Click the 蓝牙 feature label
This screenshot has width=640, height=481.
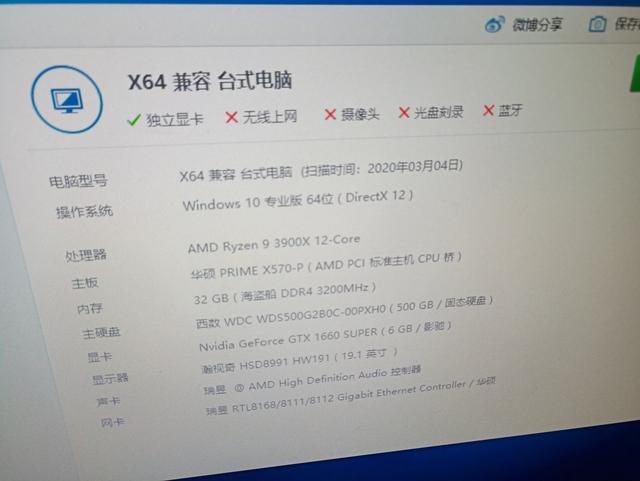510,110
